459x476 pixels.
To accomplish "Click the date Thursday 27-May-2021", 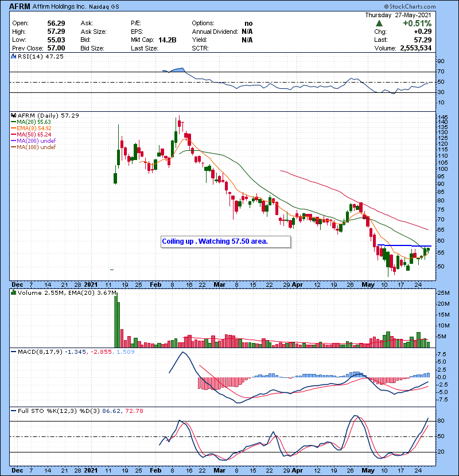I will (x=398, y=15).
